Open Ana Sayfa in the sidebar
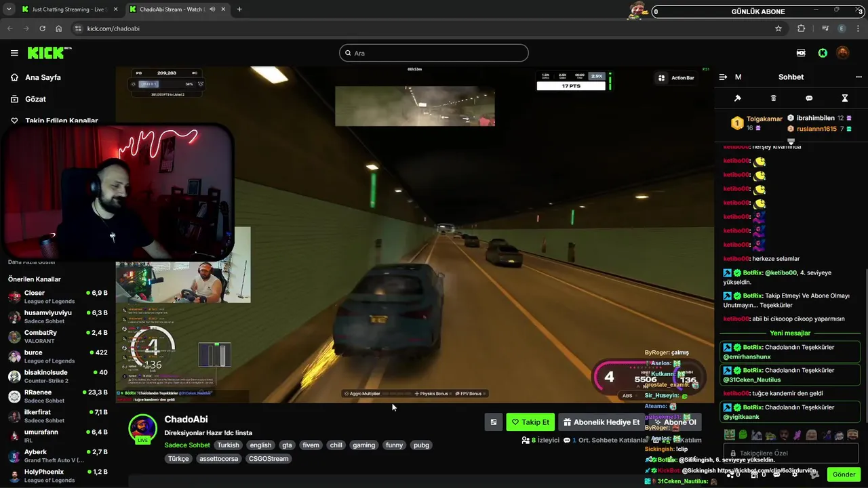 [43, 77]
